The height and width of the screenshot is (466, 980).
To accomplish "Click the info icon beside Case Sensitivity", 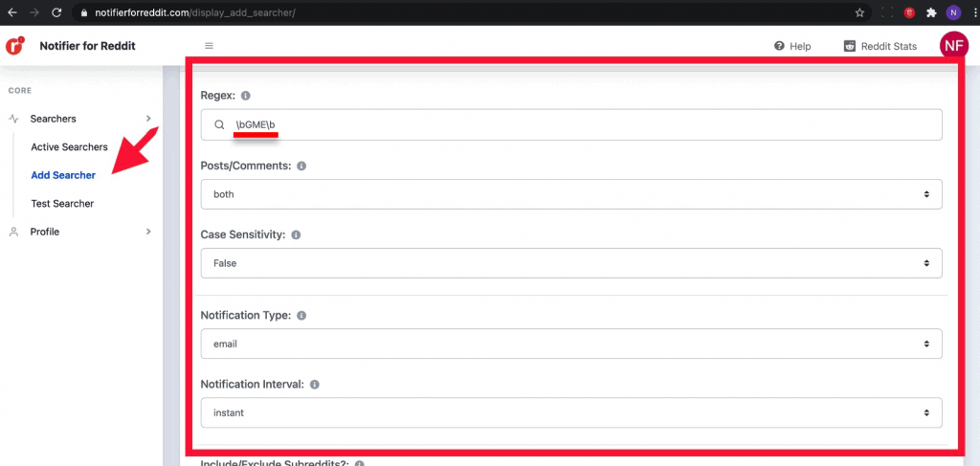I will click(296, 235).
